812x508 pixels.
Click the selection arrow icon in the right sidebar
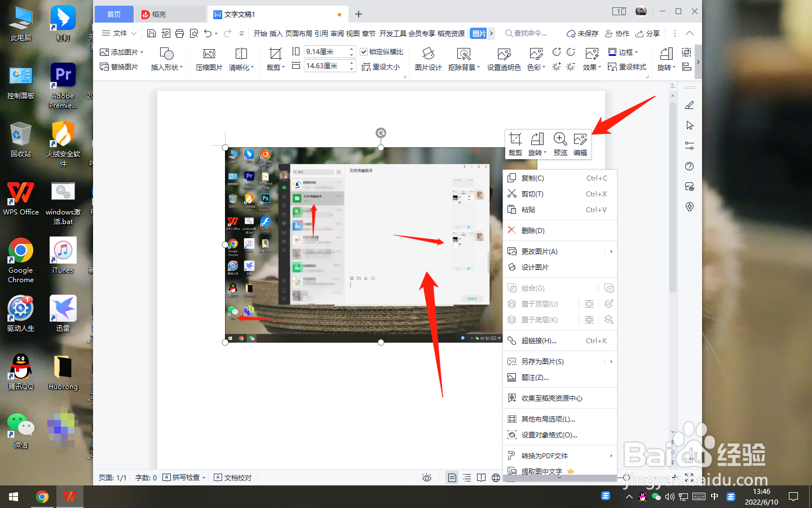point(689,125)
